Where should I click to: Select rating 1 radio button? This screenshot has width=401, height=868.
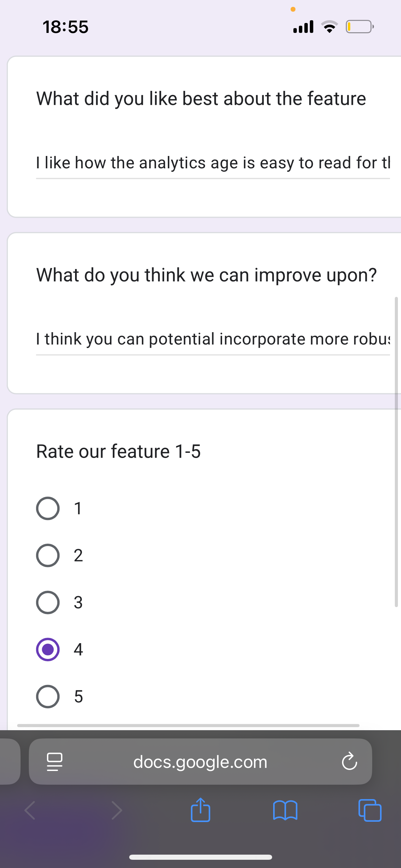click(x=48, y=508)
